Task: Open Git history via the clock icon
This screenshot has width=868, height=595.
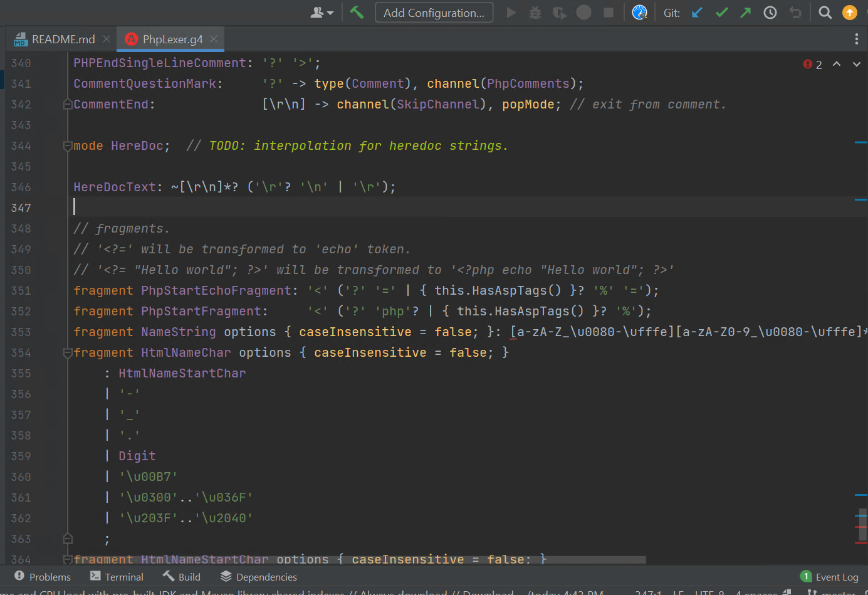Action: coord(770,12)
